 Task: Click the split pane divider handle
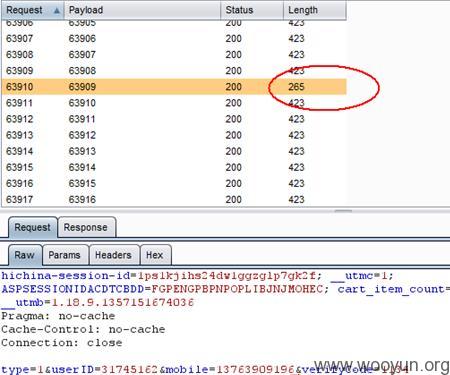343,211
